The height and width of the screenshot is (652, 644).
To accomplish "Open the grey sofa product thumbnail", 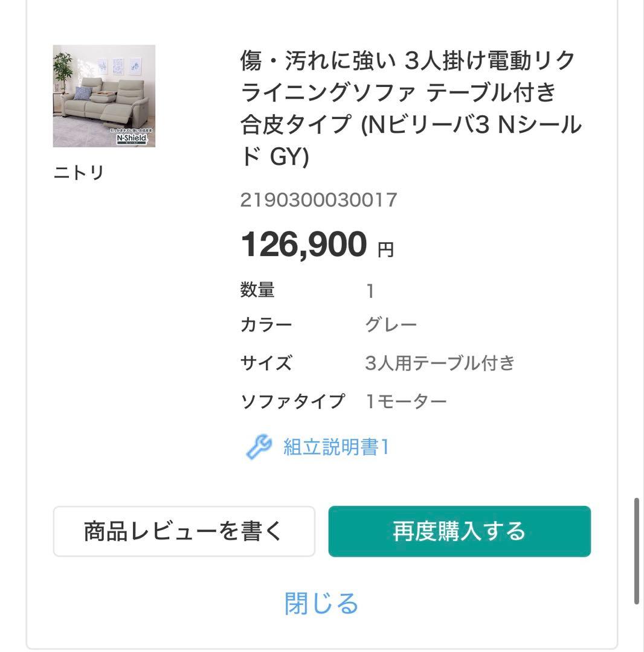I will (104, 95).
